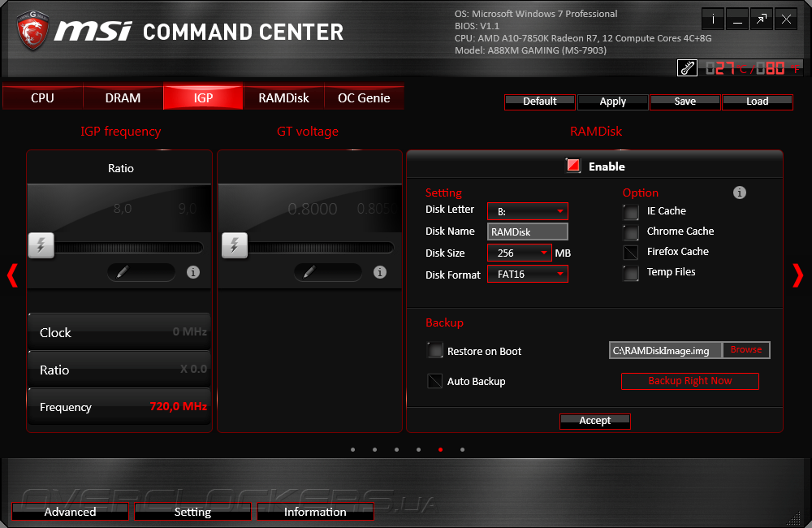Image resolution: width=812 pixels, height=528 pixels.
Task: Click the '720,0 MHz' frequency value
Action: (178, 406)
